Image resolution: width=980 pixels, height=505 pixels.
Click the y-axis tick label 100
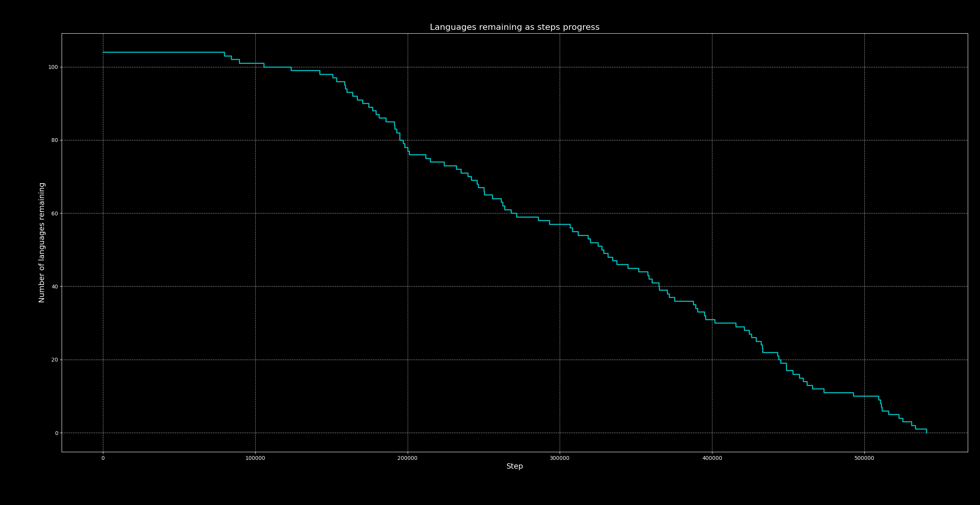tap(53, 67)
